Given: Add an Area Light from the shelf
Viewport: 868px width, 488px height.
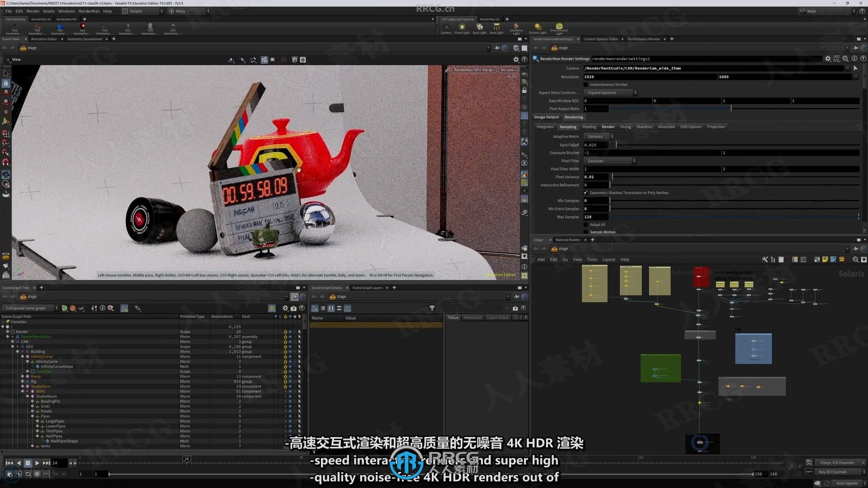Looking at the screenshot, I should tap(496, 28).
